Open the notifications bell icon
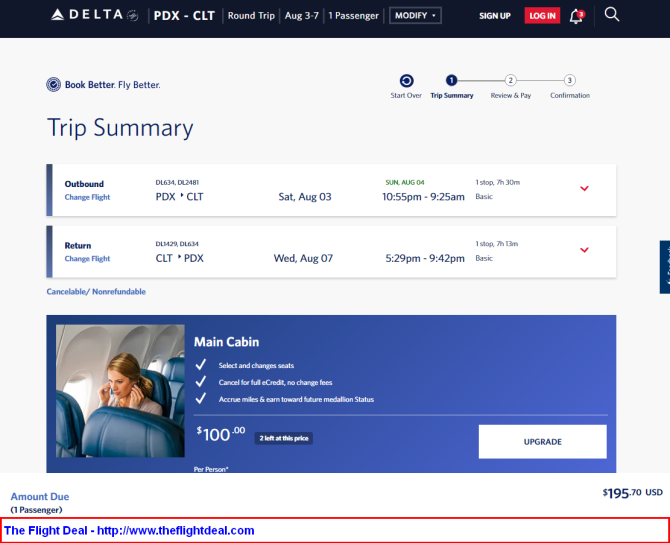The width and height of the screenshot is (670, 543). pos(576,16)
